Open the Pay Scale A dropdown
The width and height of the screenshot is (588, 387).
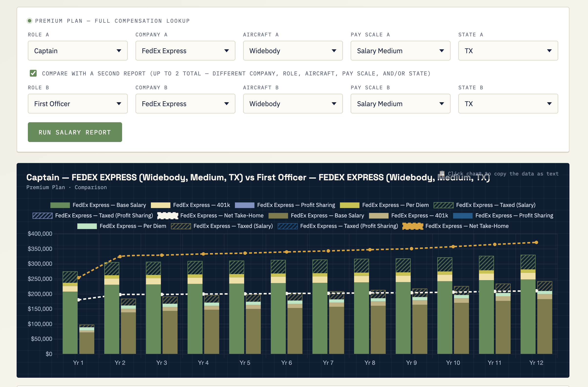pos(400,51)
